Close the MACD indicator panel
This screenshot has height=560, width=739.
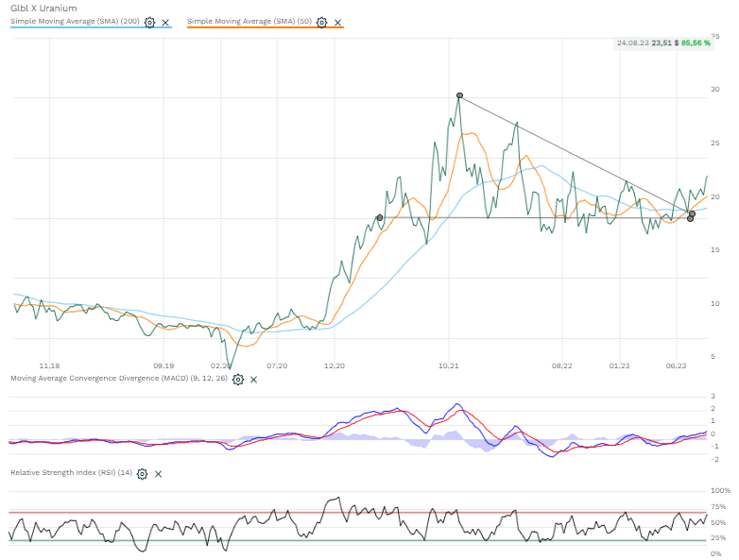coord(254,379)
